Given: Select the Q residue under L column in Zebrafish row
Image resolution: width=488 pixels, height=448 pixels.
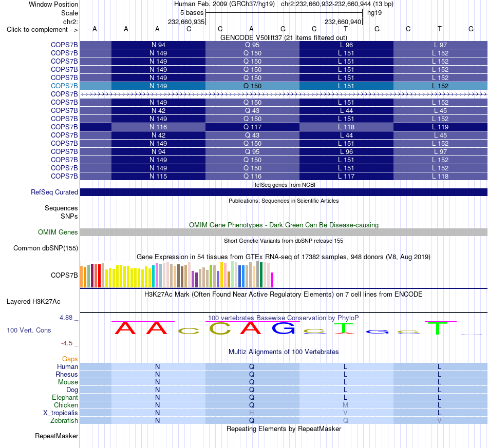Looking at the screenshot, I should (346, 420).
